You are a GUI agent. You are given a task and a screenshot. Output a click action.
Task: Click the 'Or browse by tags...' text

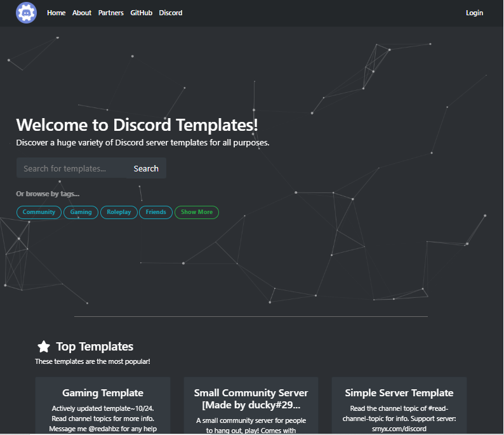(48, 194)
